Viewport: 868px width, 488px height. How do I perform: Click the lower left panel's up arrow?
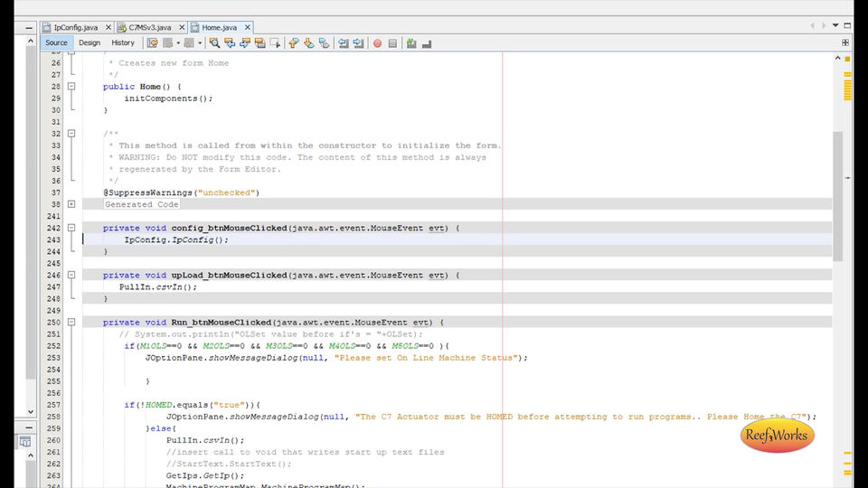[x=31, y=455]
